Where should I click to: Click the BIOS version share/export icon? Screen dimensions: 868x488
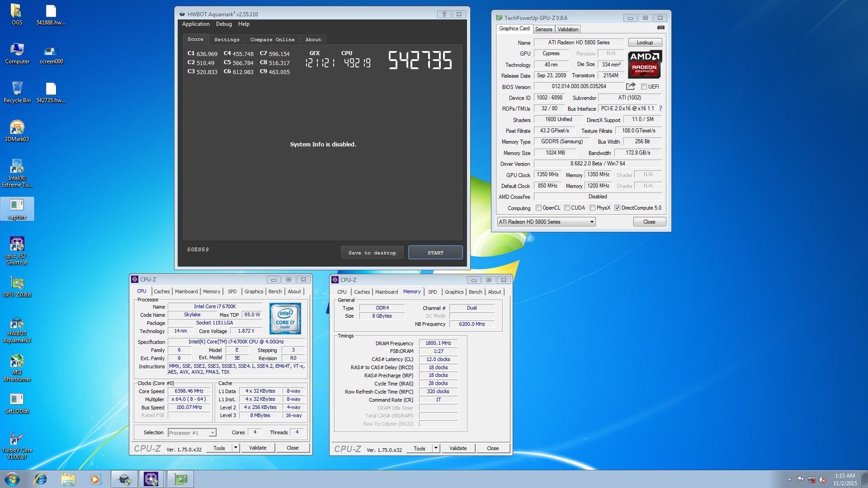click(x=631, y=86)
